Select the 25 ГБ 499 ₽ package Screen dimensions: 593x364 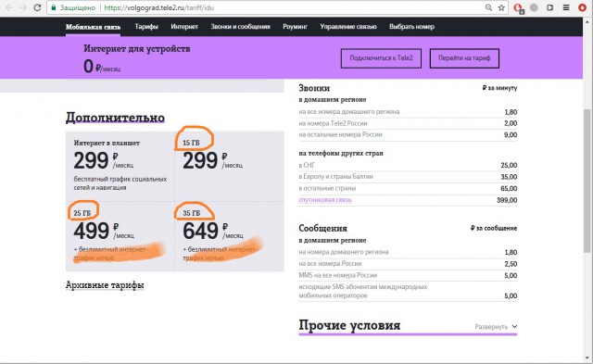(120, 236)
